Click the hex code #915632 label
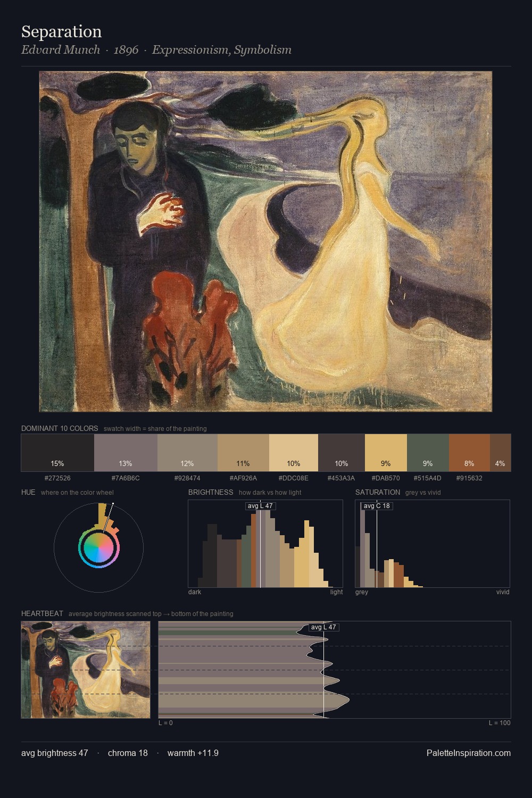 [469, 478]
